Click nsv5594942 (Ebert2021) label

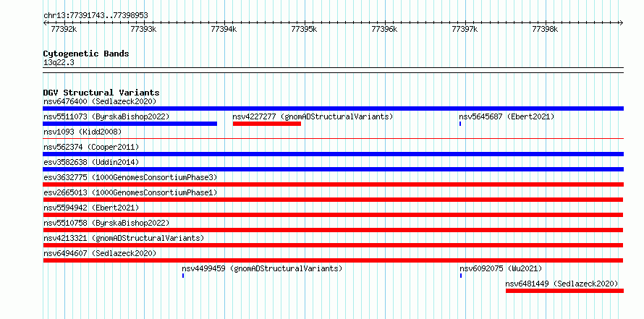pyautogui.click(x=91, y=208)
